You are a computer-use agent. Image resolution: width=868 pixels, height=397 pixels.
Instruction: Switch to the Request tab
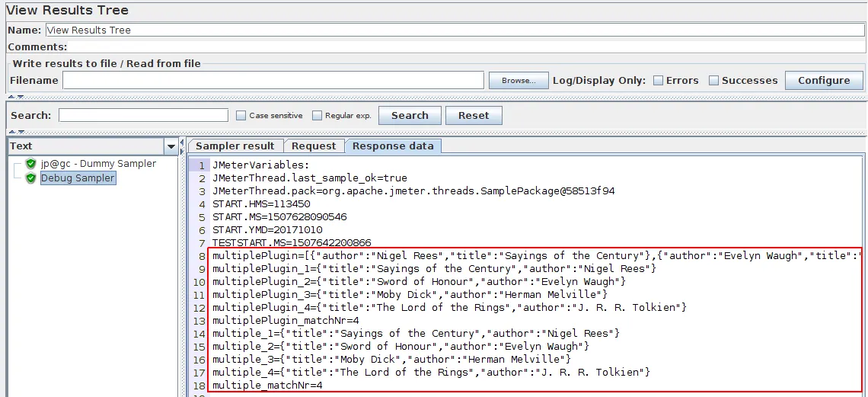[314, 146]
